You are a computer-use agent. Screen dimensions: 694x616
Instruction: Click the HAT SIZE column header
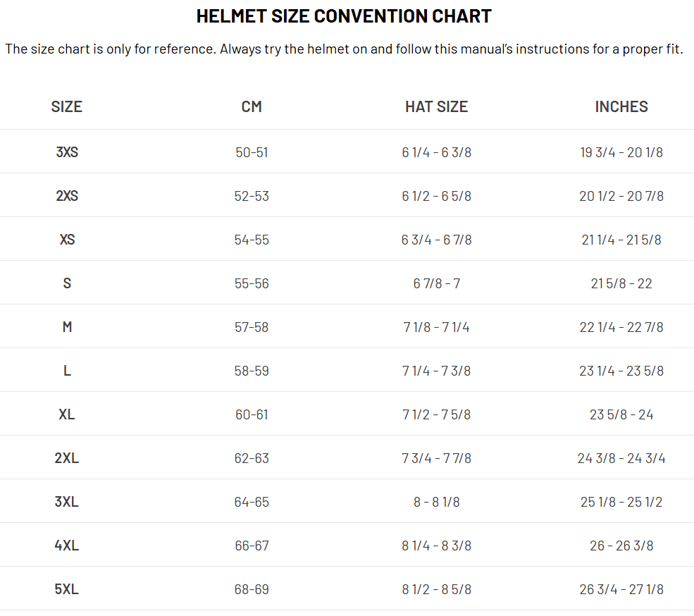click(x=436, y=106)
